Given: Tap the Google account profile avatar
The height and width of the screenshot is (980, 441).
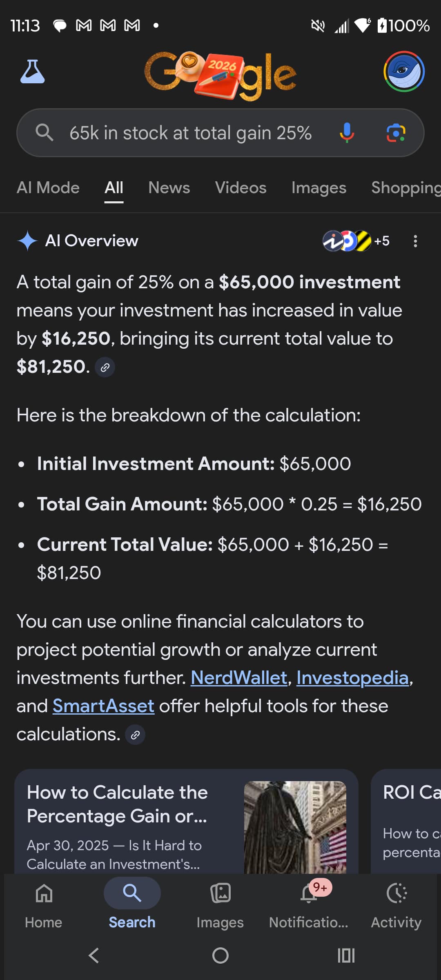Looking at the screenshot, I should point(404,72).
